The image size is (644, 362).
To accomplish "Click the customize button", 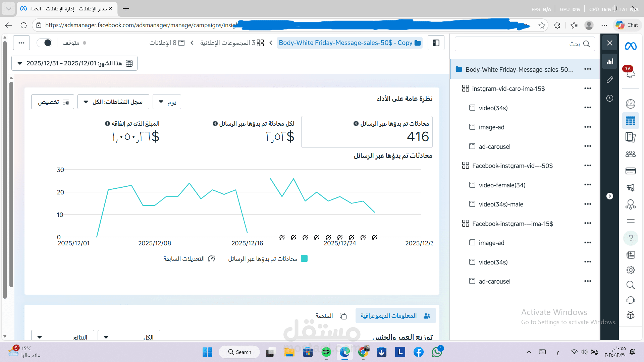I will [x=53, y=102].
